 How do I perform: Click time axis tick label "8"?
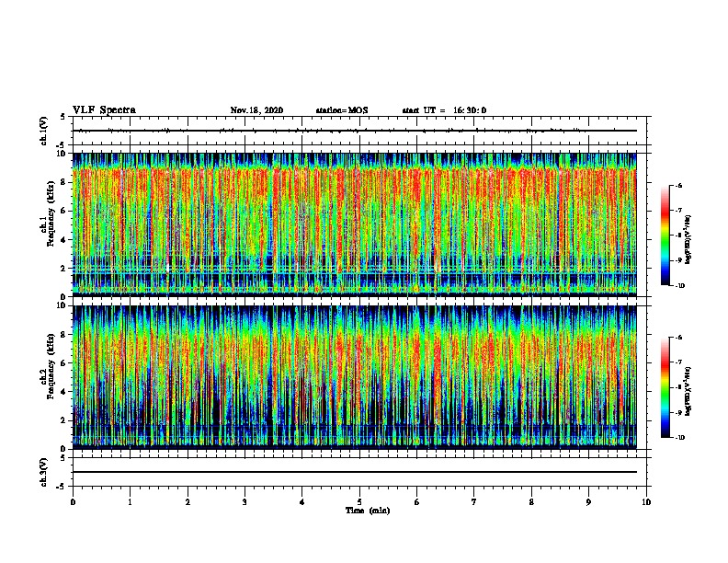(x=531, y=502)
